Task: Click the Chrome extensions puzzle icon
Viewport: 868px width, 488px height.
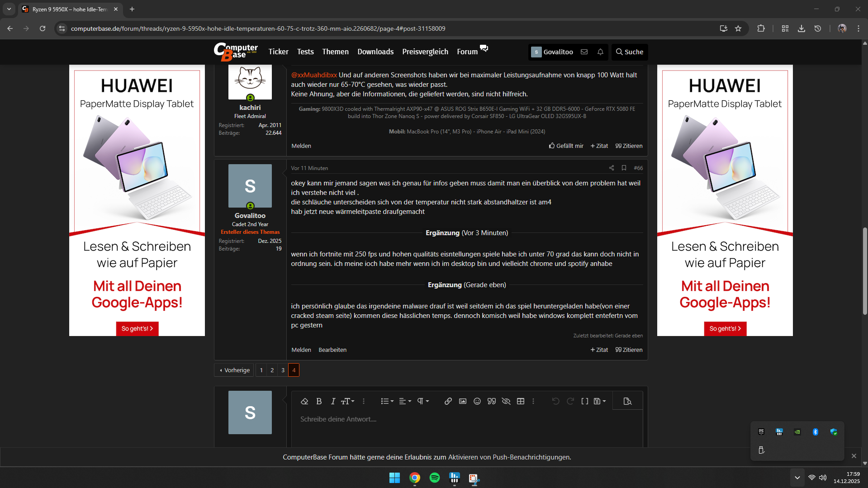Action: pos(761,28)
